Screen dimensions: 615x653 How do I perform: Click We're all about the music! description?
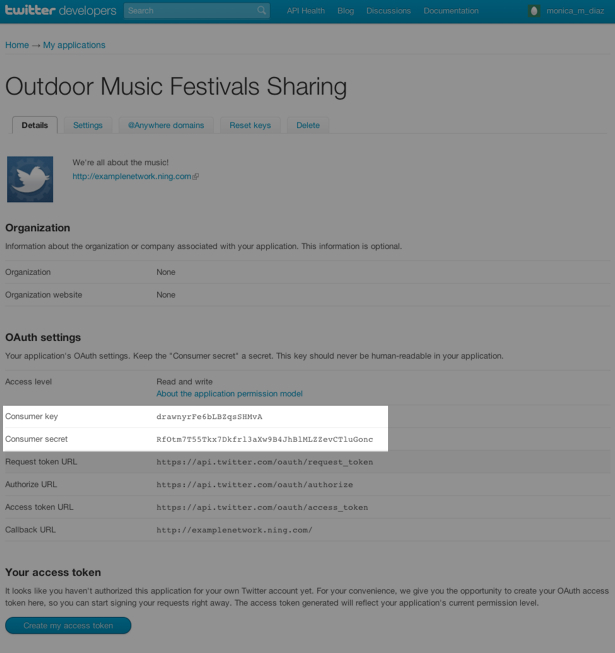120,162
